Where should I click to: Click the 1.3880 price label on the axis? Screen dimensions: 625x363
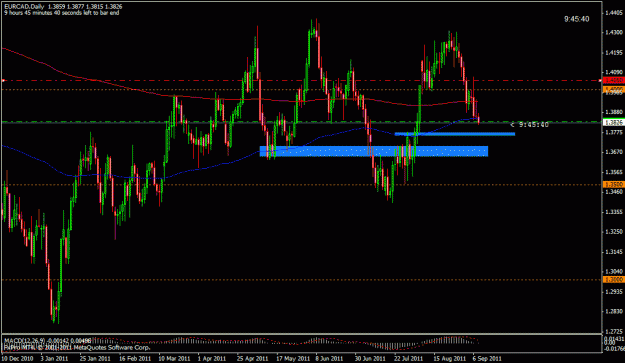click(x=614, y=112)
